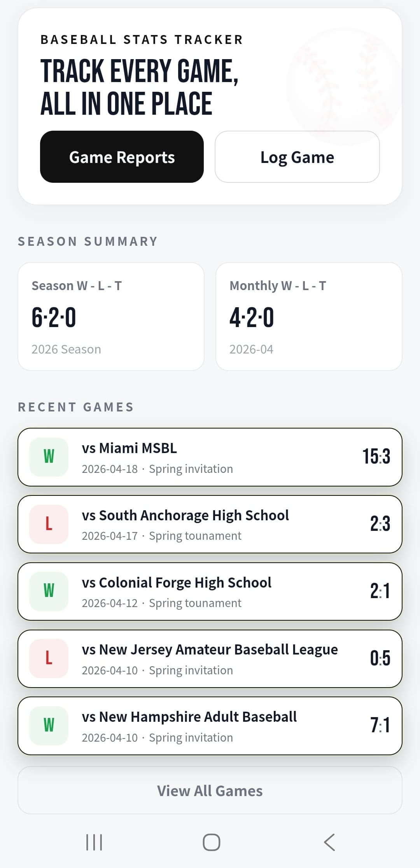The width and height of the screenshot is (420, 868).
Task: Tap the Android back navigation icon
Action: [329, 842]
